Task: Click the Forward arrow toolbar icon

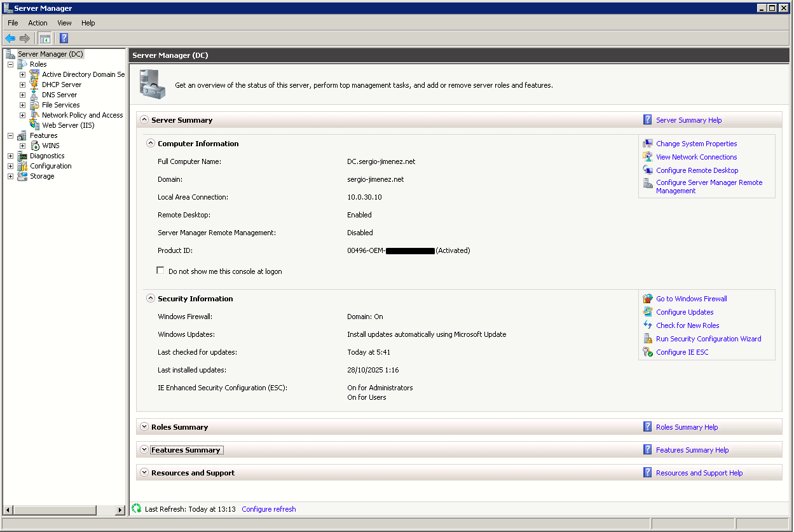Action: (x=25, y=38)
